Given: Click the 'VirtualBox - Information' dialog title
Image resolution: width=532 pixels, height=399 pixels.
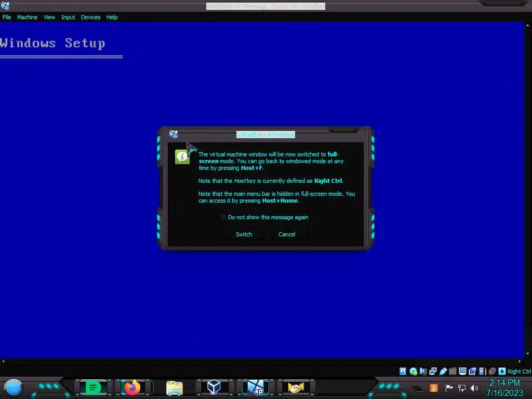Looking at the screenshot, I should [265, 135].
